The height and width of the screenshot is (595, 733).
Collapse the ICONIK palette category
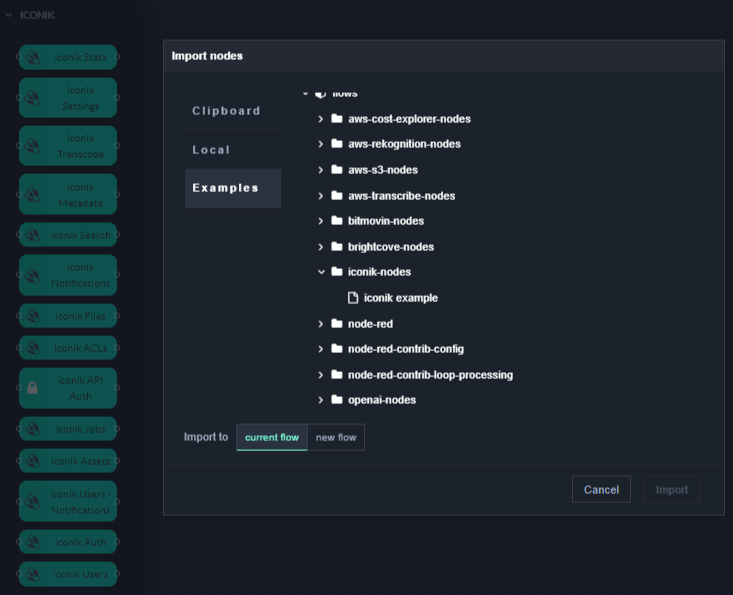tap(9, 15)
